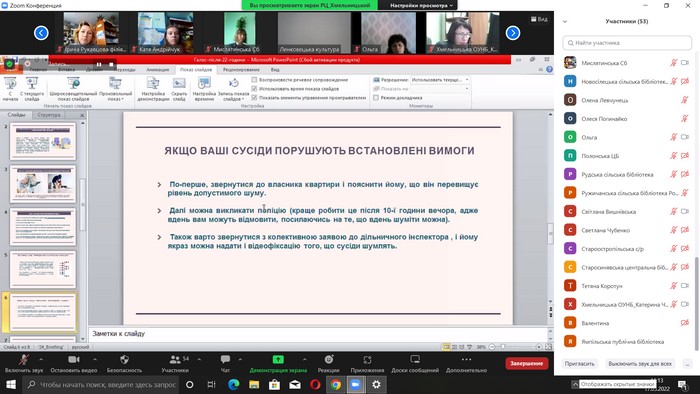Open the Безопасность shield icon

point(124,360)
